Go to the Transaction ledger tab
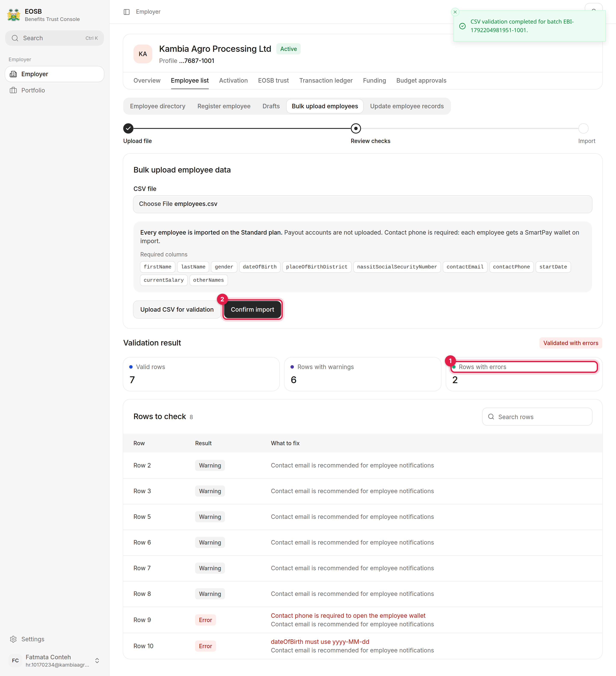The image size is (616, 676). point(326,80)
